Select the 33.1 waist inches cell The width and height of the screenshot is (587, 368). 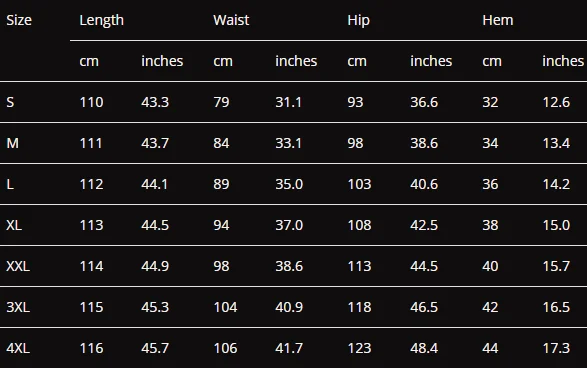(x=288, y=143)
